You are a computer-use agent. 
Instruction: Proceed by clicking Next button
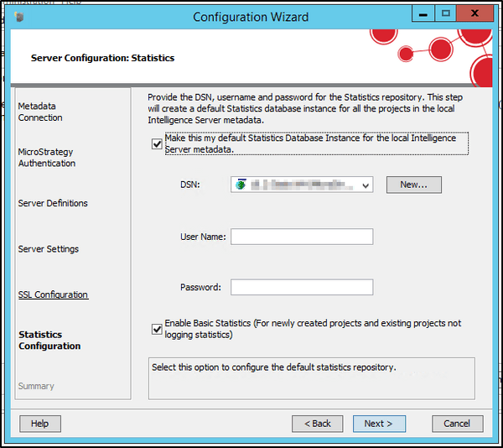tap(378, 424)
